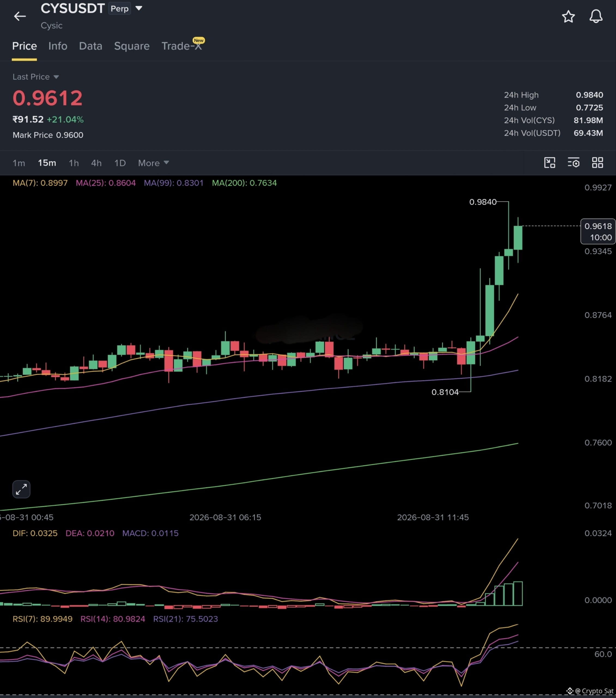Click the current price tag 0.9618 10:00
Image resolution: width=616 pixels, height=698 pixels.
click(x=598, y=231)
